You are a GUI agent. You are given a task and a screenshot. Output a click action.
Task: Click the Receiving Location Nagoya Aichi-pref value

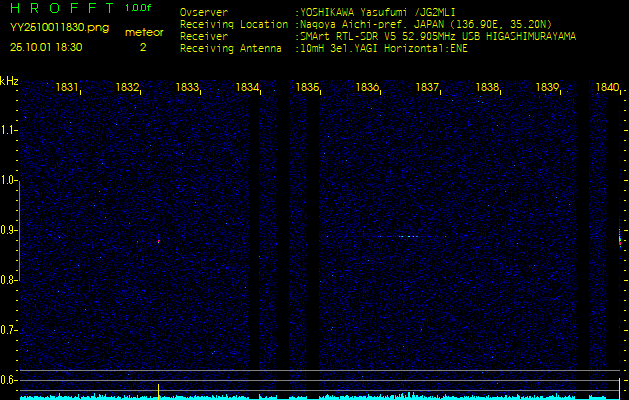tap(426, 24)
